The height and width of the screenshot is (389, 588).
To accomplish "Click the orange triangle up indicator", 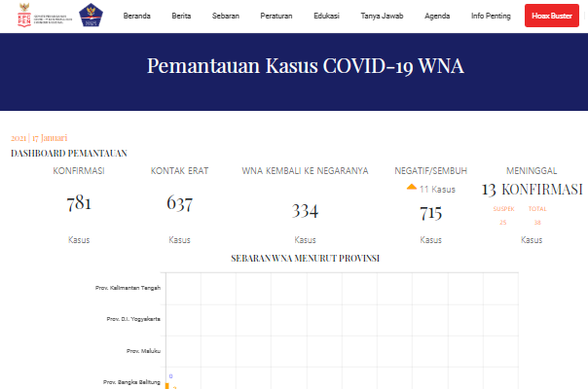I will click(x=412, y=188).
